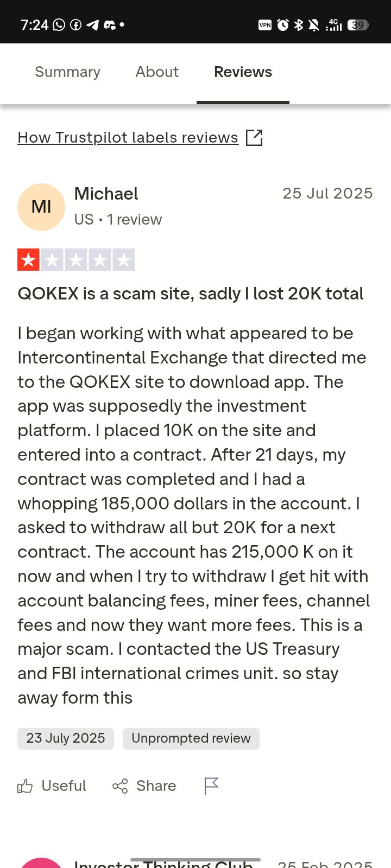Switch to the Summary tab
This screenshot has height=868, width=391.
[67, 72]
